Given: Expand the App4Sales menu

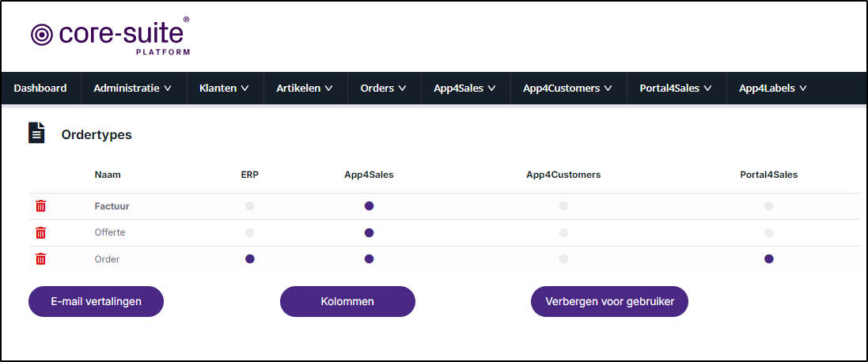Looking at the screenshot, I should pyautogui.click(x=464, y=88).
